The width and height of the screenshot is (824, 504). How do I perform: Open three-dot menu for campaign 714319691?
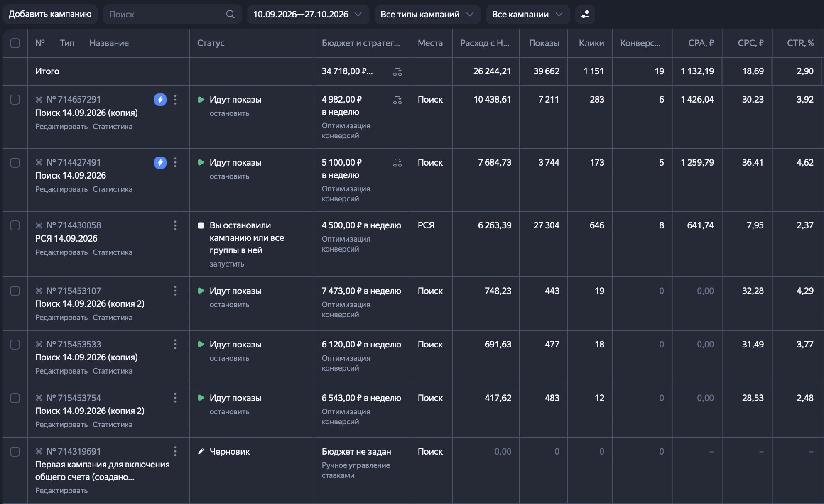tap(175, 451)
